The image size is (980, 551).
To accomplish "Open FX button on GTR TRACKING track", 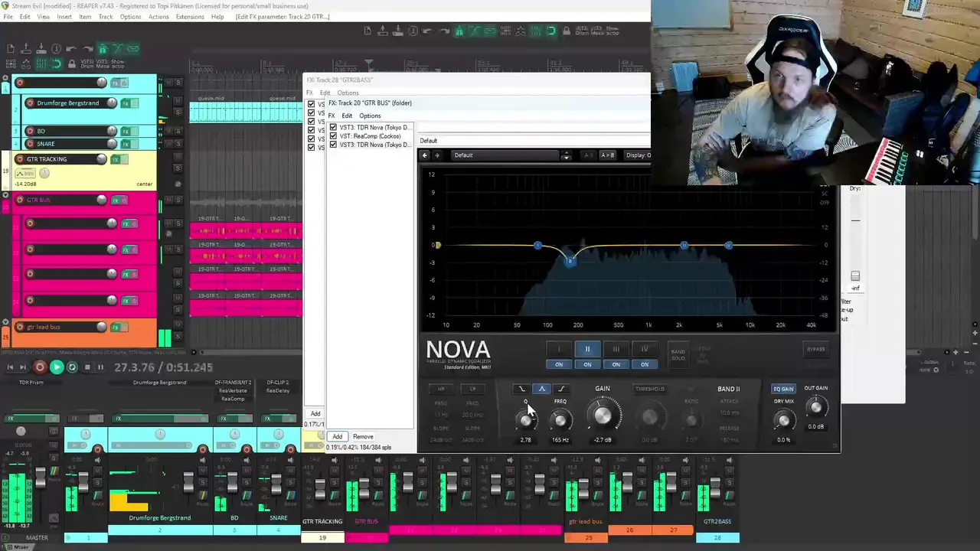I will (117, 159).
